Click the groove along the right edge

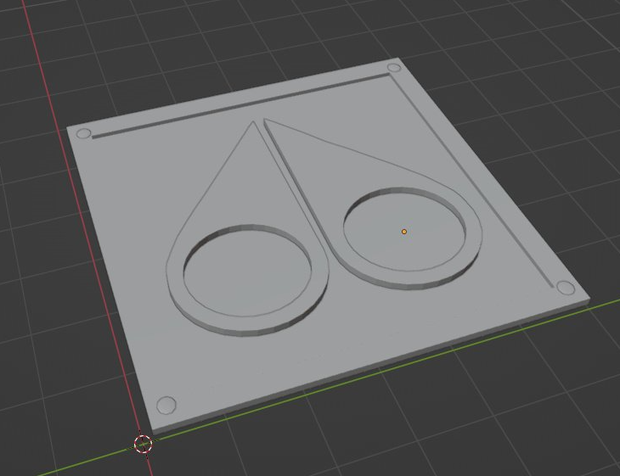[472, 181]
